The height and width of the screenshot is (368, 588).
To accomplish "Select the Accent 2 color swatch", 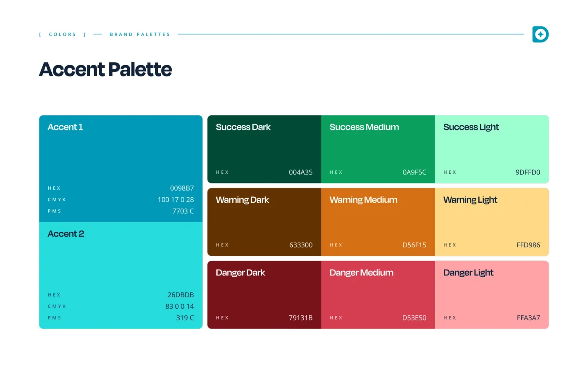I will tap(121, 275).
